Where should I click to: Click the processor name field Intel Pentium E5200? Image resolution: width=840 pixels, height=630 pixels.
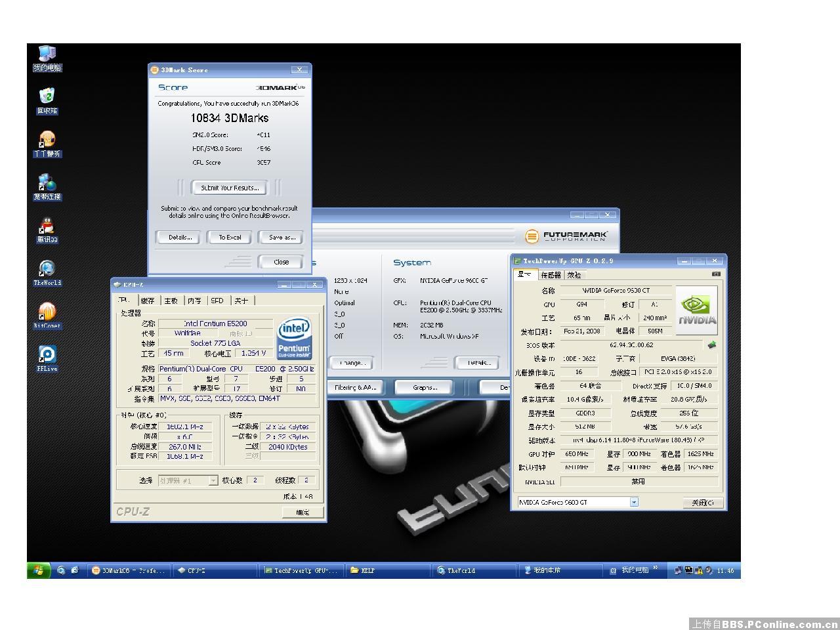point(215,324)
